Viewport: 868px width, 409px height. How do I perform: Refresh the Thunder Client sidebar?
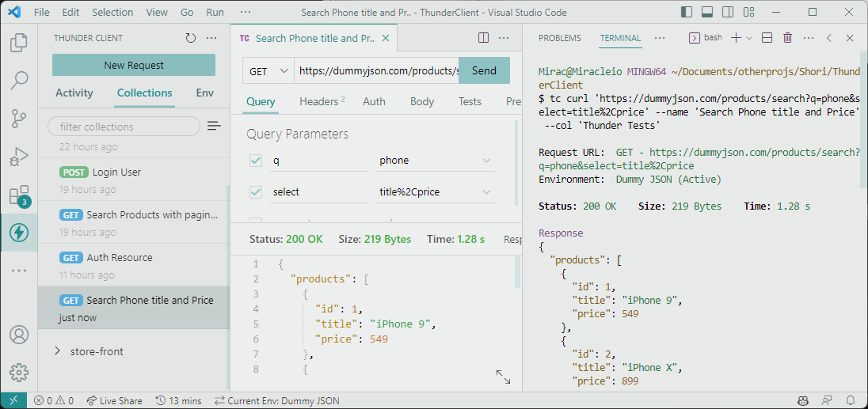coord(191,38)
